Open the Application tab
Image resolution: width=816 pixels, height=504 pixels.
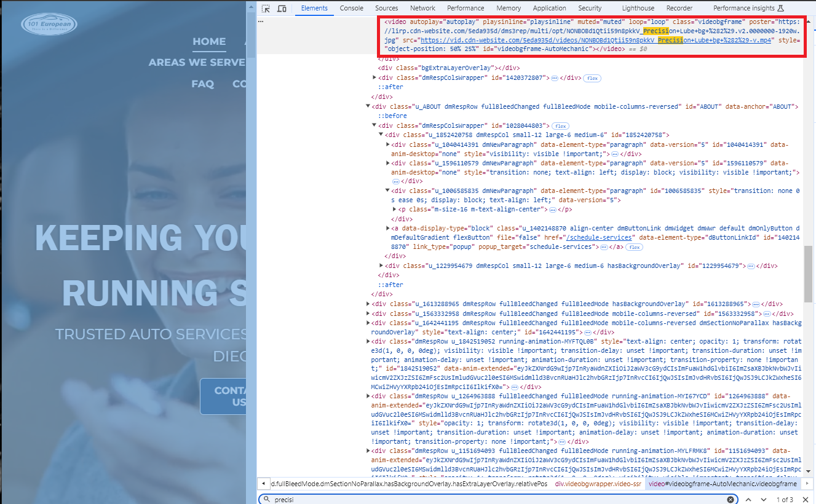(x=550, y=9)
